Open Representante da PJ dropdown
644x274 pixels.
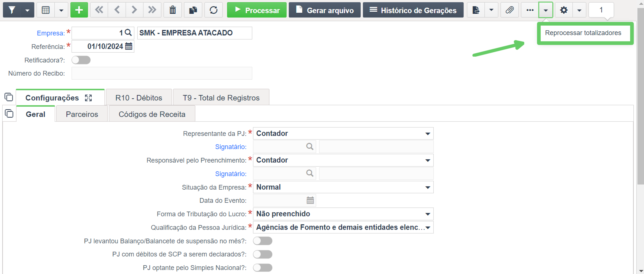pyautogui.click(x=343, y=133)
